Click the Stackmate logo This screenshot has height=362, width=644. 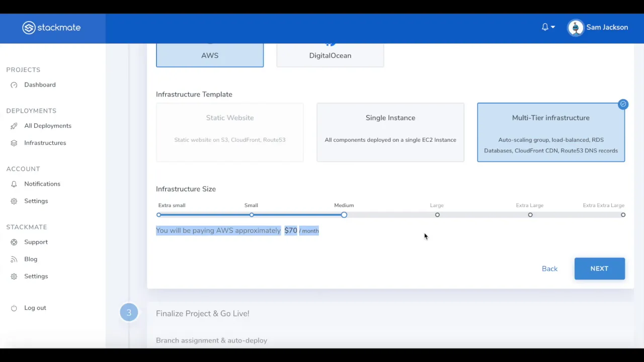click(x=51, y=28)
